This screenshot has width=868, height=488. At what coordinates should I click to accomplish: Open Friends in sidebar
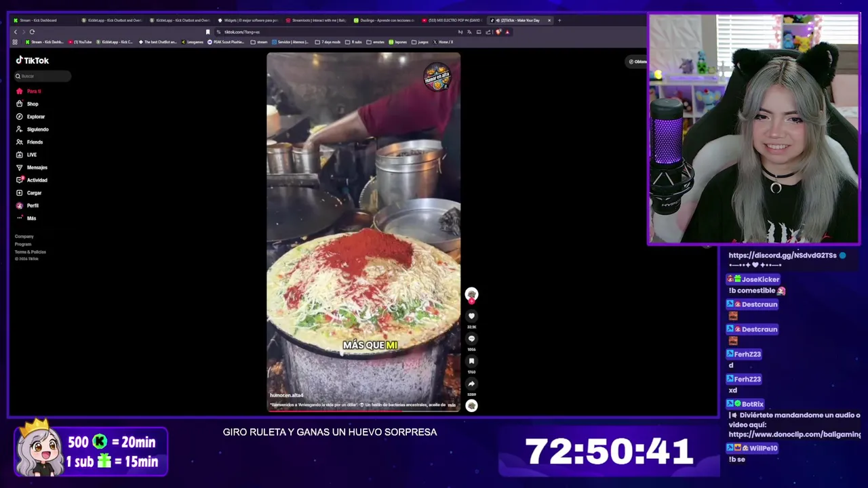pos(30,142)
